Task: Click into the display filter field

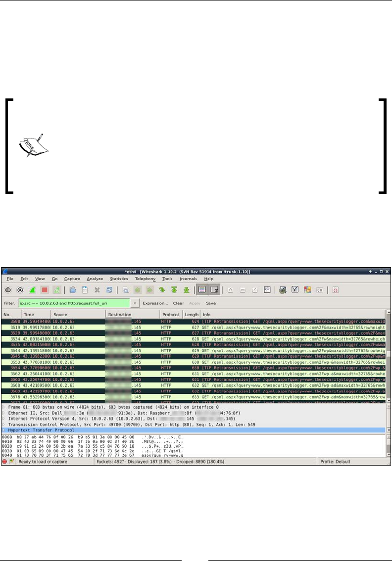Action: click(74, 303)
